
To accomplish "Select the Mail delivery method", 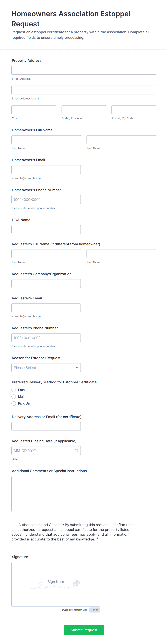I will coord(14,397).
